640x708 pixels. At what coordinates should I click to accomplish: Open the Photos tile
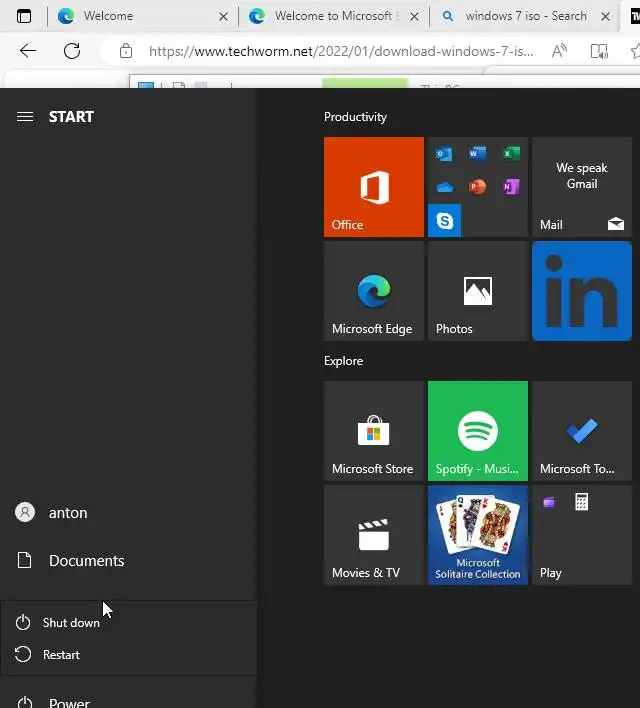coord(477,291)
